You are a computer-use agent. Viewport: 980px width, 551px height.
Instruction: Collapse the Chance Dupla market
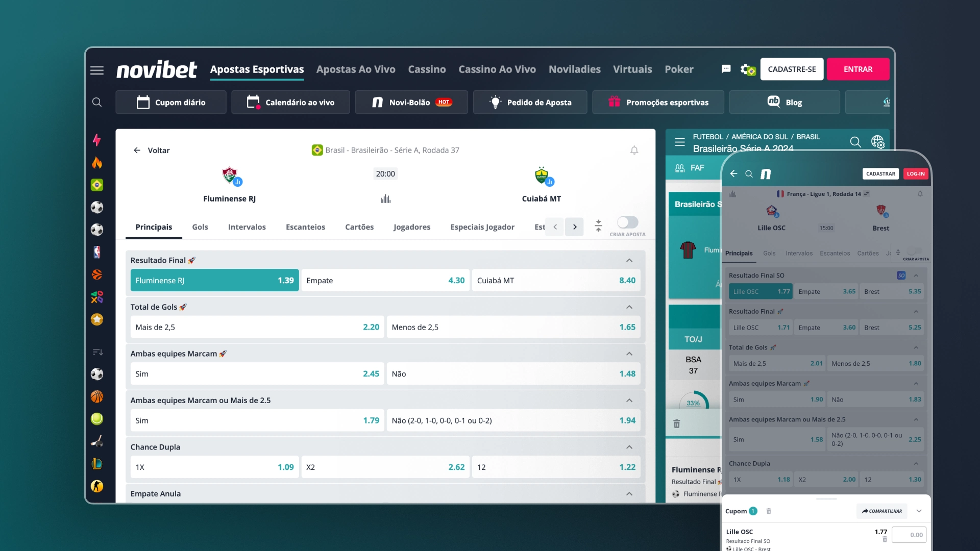coord(629,447)
